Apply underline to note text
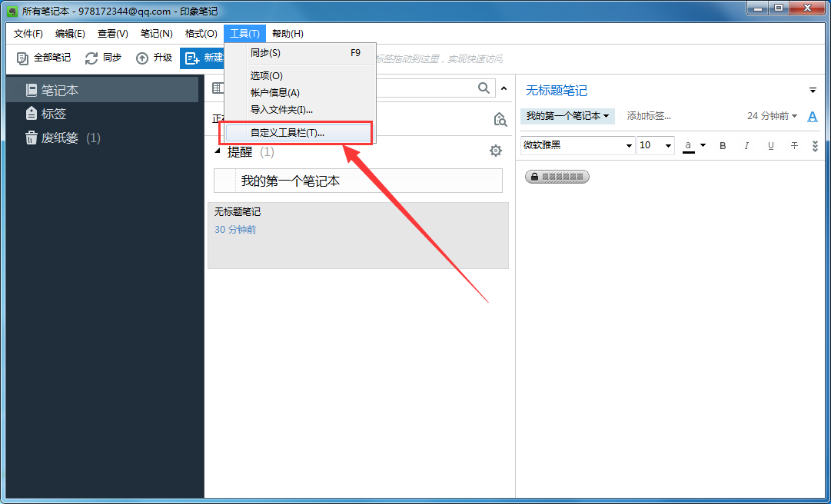The image size is (831, 504). 770,145
